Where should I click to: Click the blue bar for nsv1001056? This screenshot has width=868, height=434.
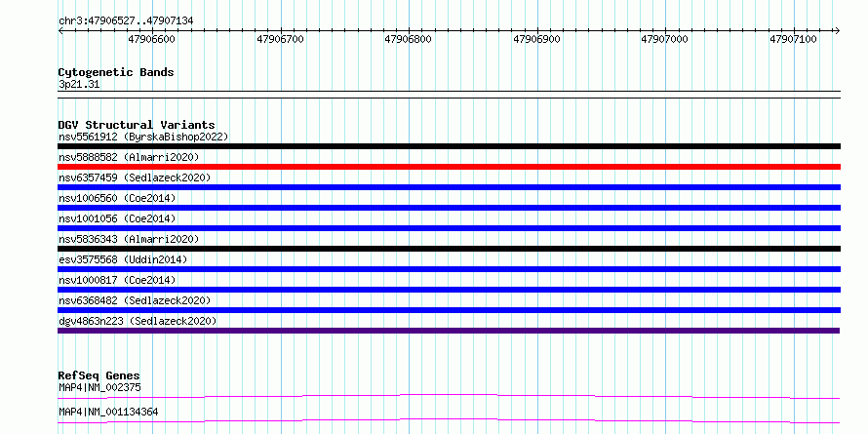(x=449, y=228)
